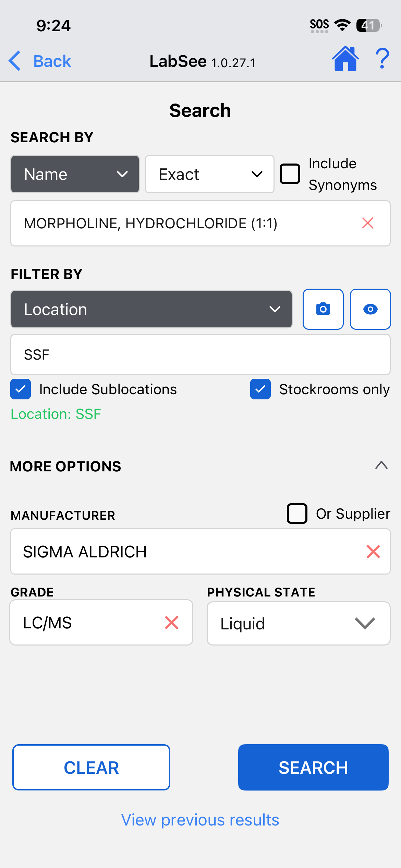Viewport: 401px width, 868px height.
Task: Tap the camera scan icon
Action: (323, 309)
